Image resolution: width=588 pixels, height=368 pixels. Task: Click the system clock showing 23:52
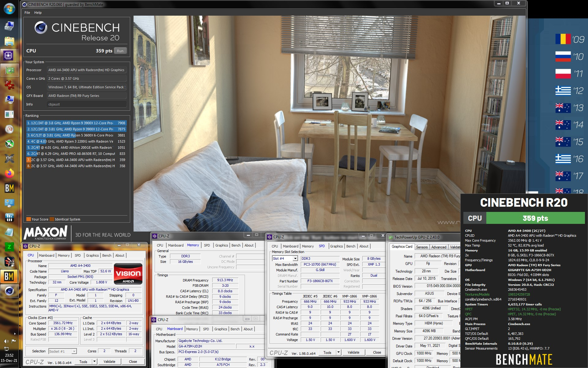click(x=9, y=355)
